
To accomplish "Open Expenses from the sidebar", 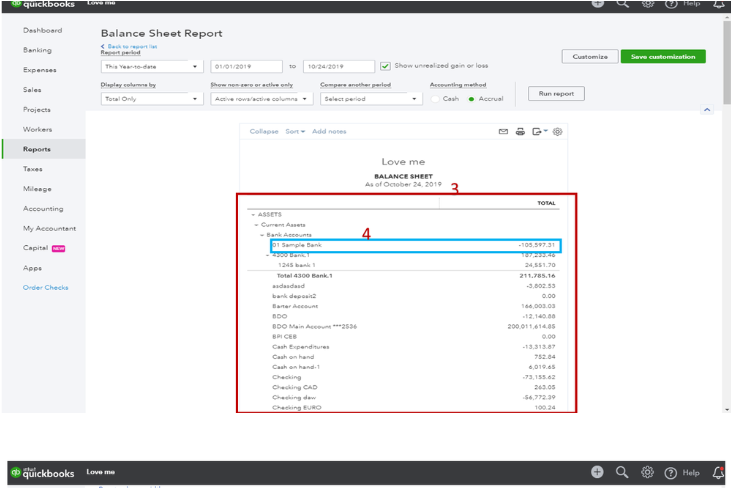I will click(40, 70).
